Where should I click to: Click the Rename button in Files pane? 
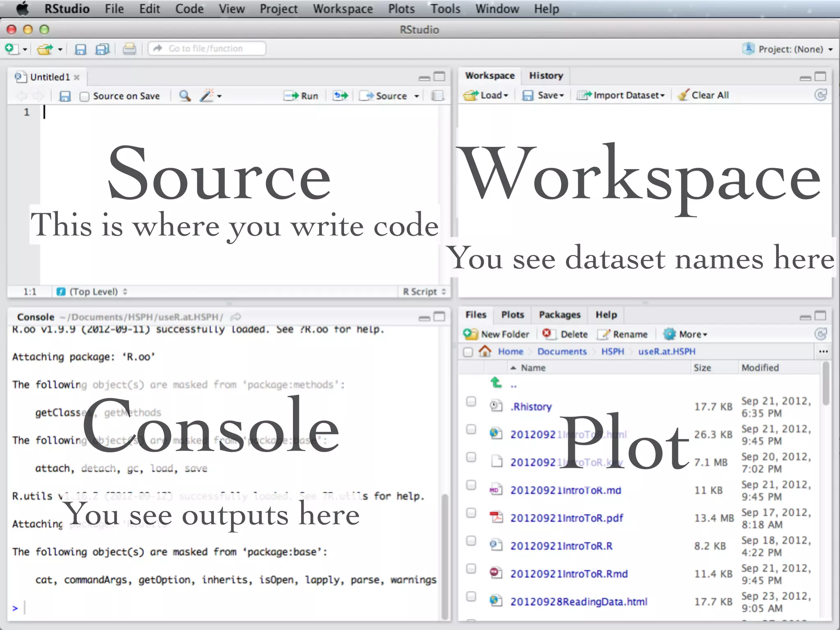point(622,334)
